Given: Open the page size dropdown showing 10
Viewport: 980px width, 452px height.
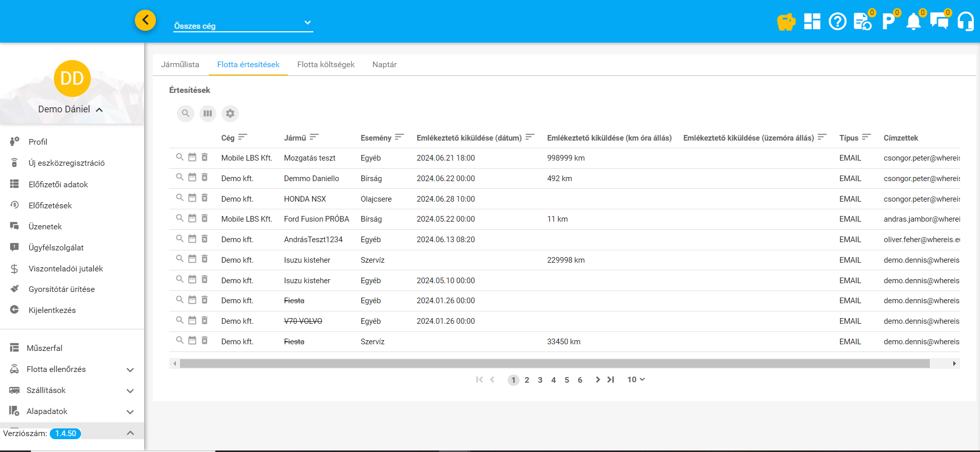Looking at the screenshot, I should pyautogui.click(x=636, y=380).
